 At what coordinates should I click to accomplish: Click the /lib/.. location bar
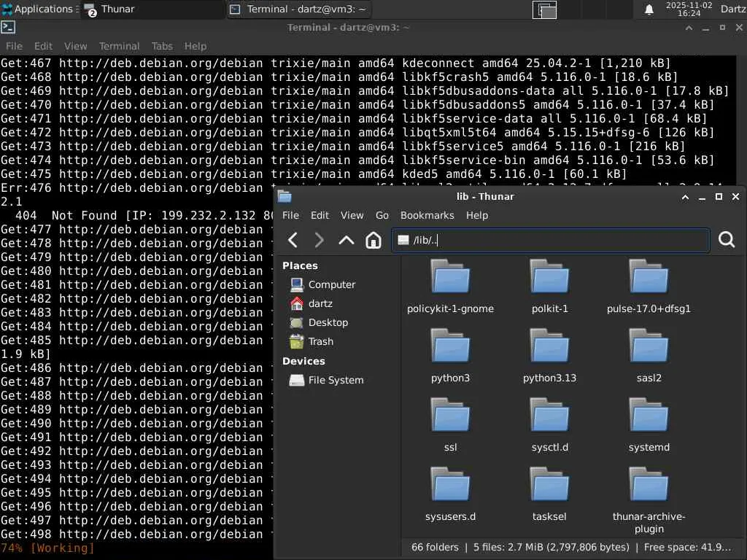551,240
